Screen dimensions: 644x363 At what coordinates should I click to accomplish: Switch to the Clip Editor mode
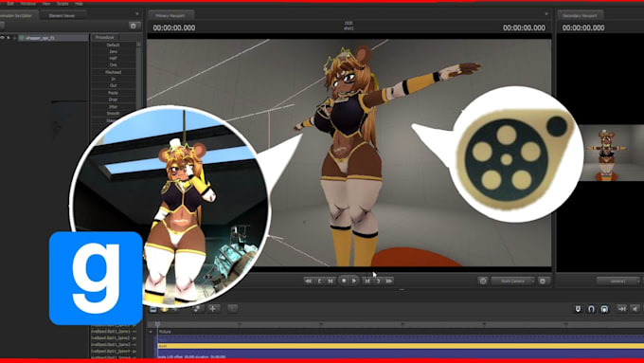[x=153, y=309]
